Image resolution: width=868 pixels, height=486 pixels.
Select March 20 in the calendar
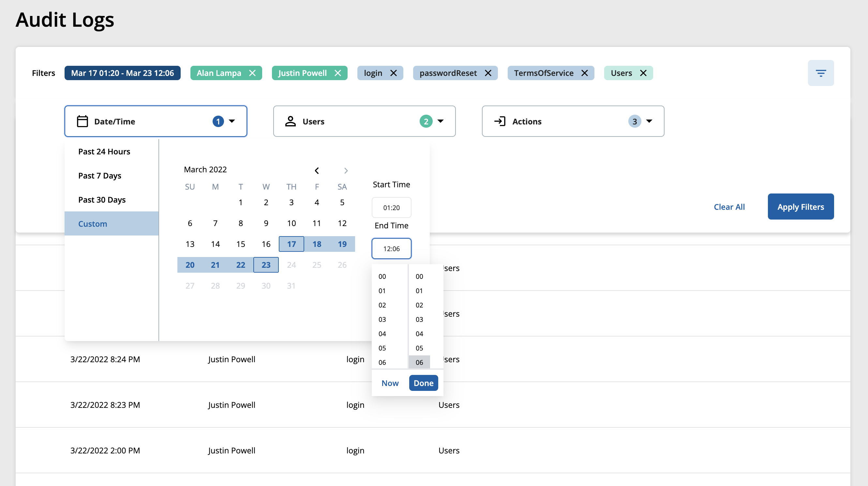tap(190, 265)
